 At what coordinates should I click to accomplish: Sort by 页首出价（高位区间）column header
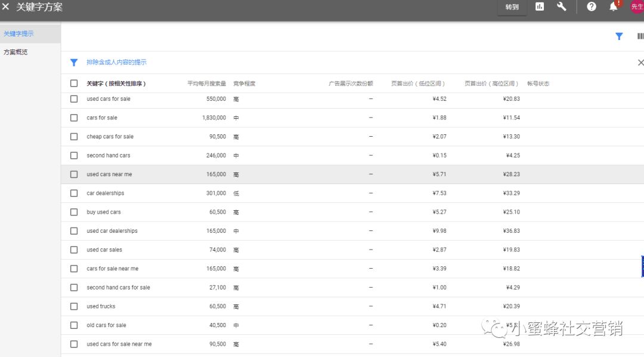pyautogui.click(x=491, y=84)
